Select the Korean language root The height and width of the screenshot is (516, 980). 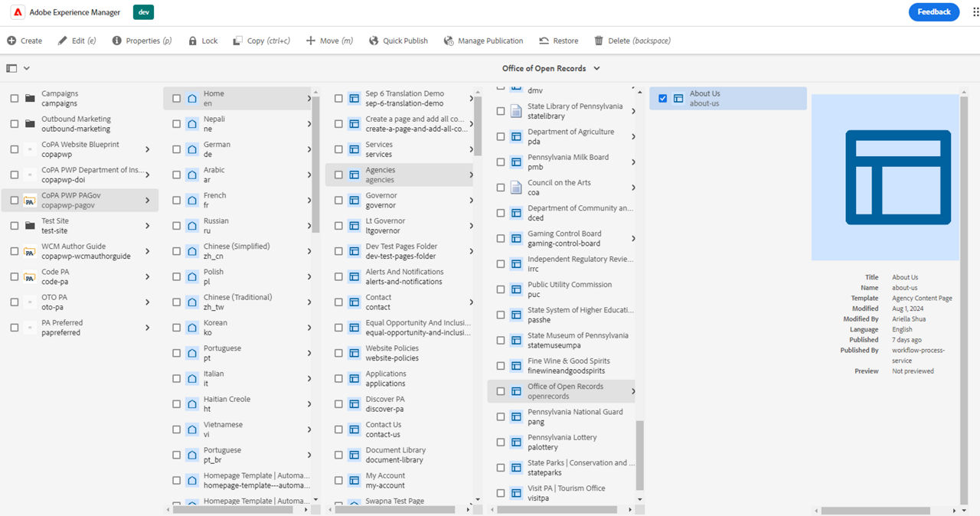(236, 328)
